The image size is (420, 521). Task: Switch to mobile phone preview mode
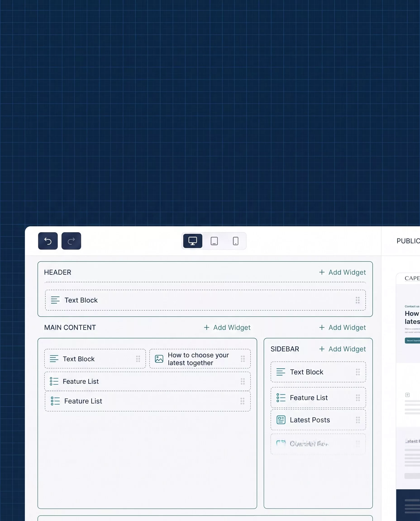[x=235, y=241]
